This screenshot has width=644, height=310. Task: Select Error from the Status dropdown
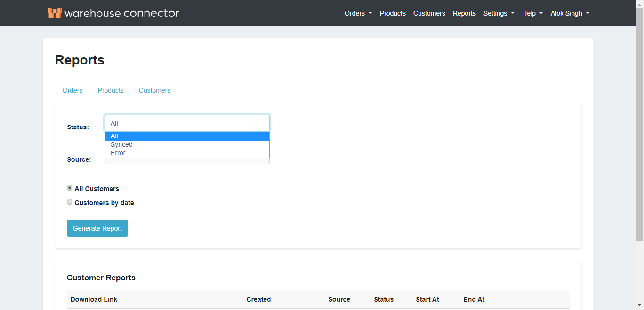point(118,153)
